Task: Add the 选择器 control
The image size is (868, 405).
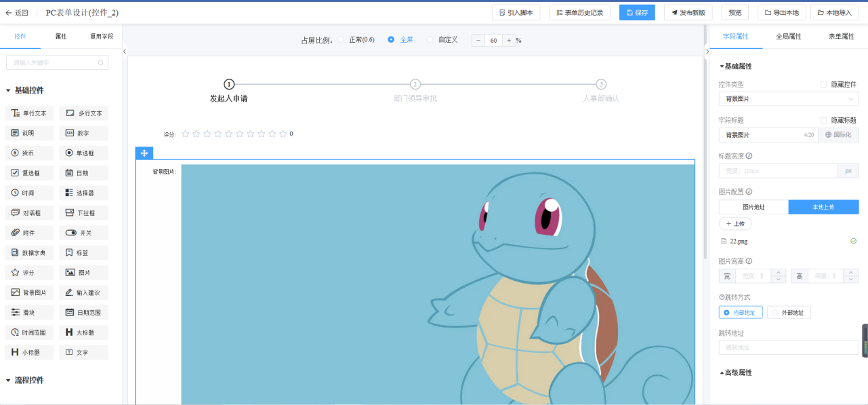Action: click(83, 193)
